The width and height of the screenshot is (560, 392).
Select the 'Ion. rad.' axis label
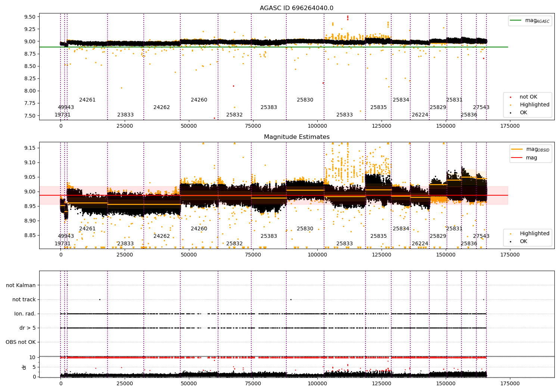click(25, 314)
